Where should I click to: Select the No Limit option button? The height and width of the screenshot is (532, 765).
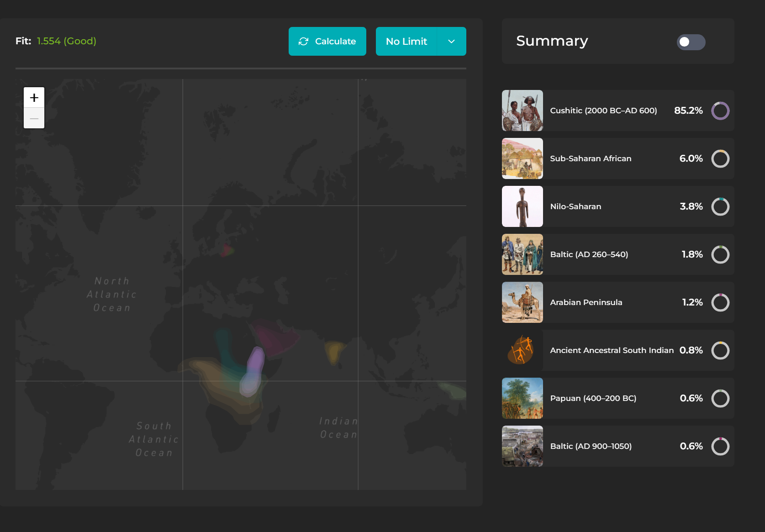point(406,42)
